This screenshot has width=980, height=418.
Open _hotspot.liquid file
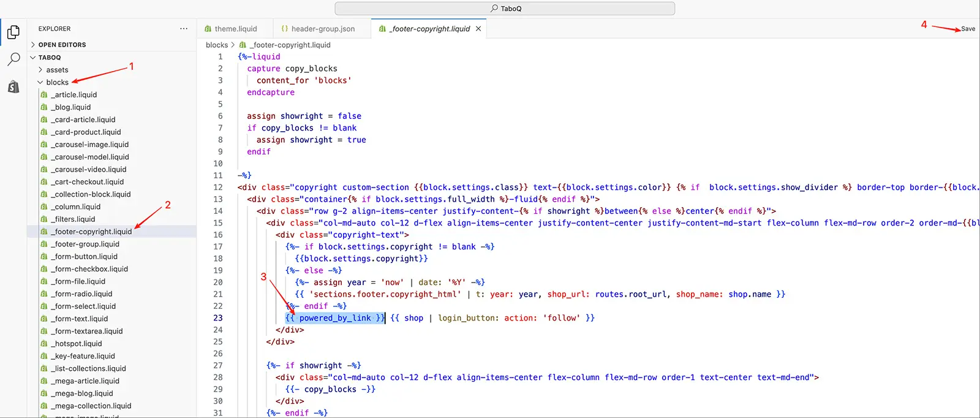77,344
